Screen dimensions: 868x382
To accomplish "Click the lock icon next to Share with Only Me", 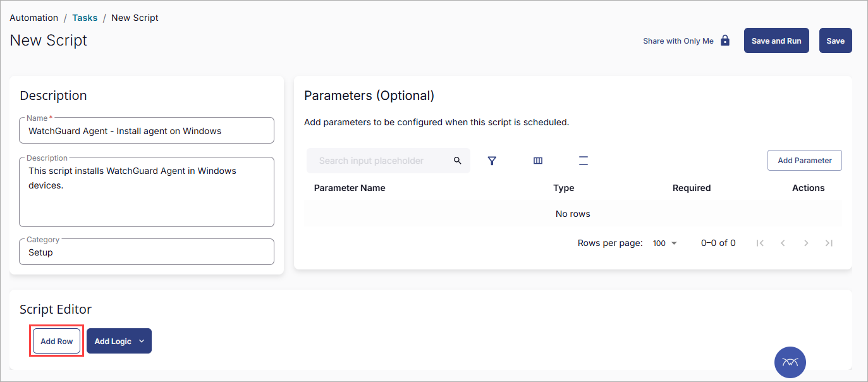I will click(724, 40).
